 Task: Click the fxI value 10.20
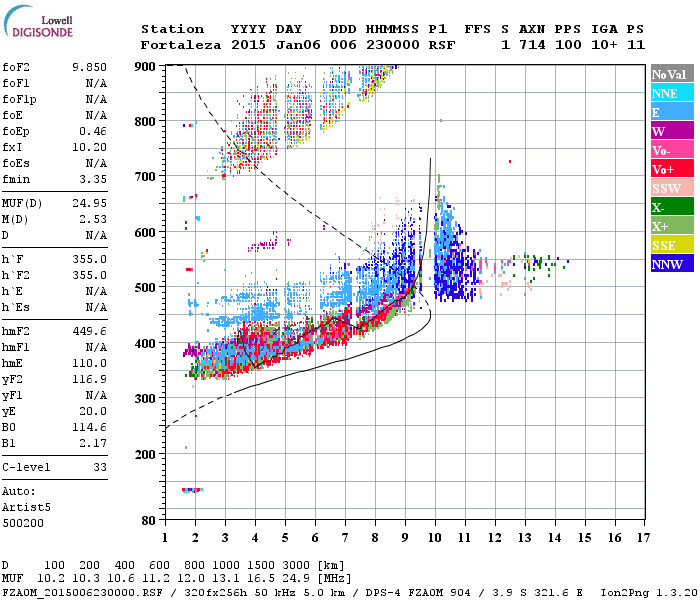(x=89, y=147)
